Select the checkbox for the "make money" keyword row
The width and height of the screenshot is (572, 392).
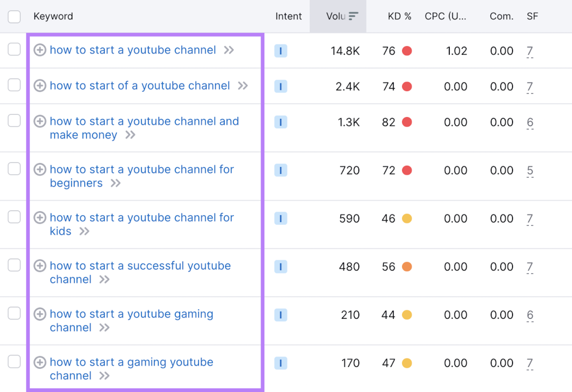(x=14, y=121)
